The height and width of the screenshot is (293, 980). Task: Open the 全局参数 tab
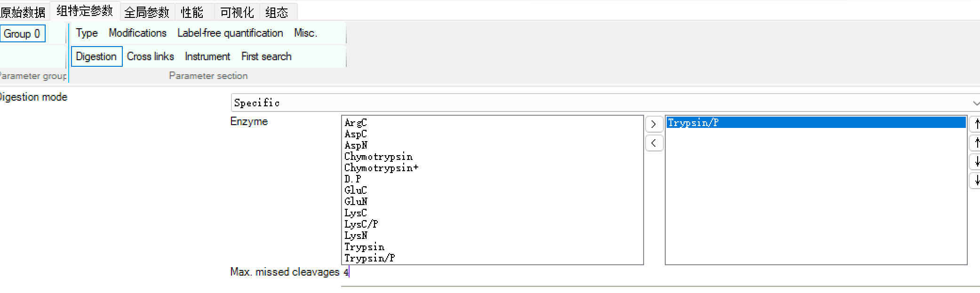pos(146,12)
